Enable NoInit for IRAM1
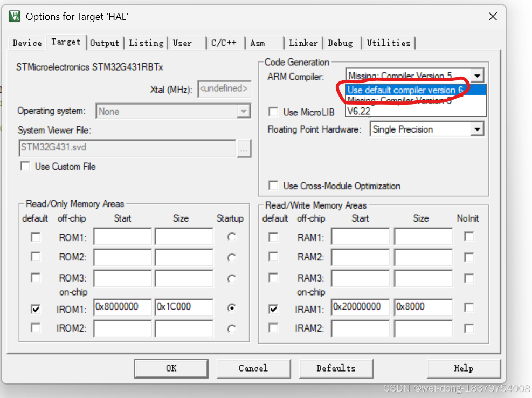This screenshot has height=398, width=532. click(x=469, y=308)
